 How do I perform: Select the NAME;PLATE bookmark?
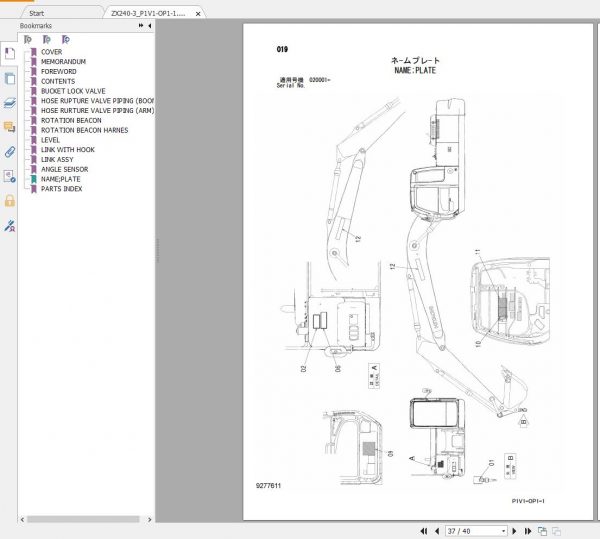click(61, 179)
